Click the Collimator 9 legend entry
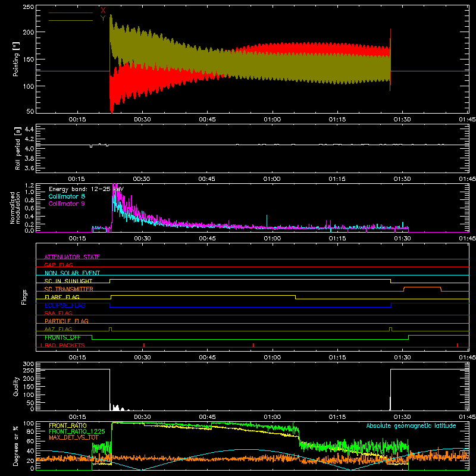The width and height of the screenshot is (476, 476). (x=67, y=203)
